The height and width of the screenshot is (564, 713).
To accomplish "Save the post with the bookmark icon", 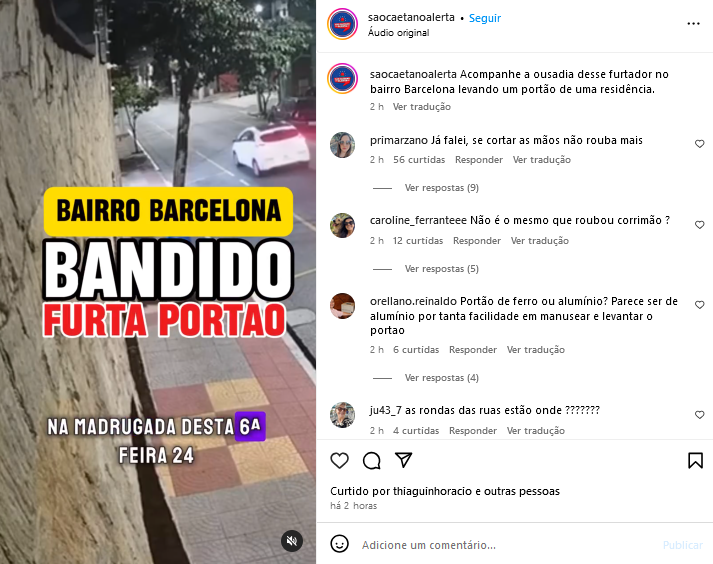I will pyautogui.click(x=695, y=460).
